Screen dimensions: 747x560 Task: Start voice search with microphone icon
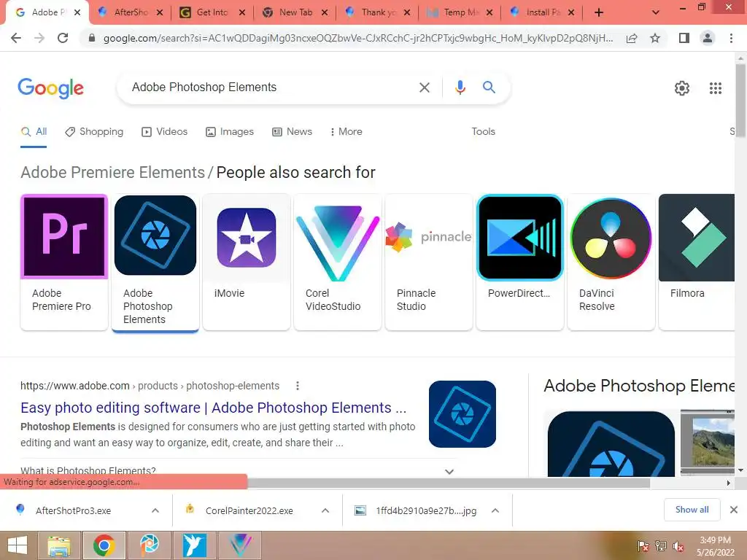tap(460, 87)
